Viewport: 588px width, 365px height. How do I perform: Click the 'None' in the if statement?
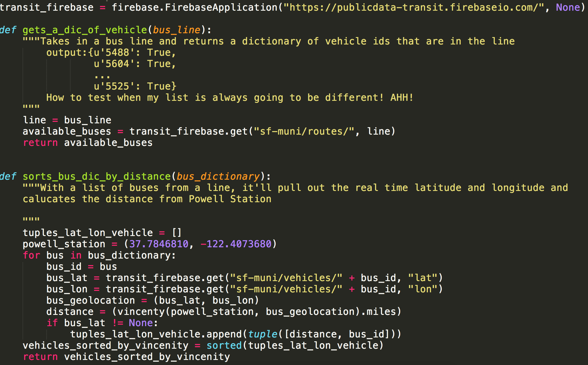pyautogui.click(x=141, y=323)
